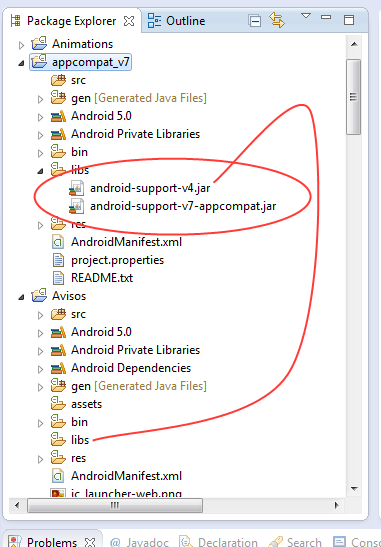Click horizontal scrollbar right arrow
381x547 pixels.
(x=336, y=505)
